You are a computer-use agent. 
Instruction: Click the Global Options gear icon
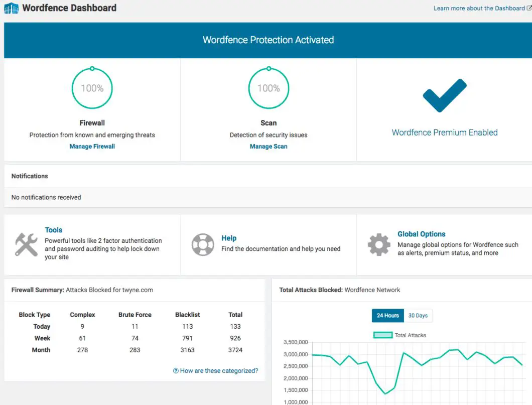[379, 244]
